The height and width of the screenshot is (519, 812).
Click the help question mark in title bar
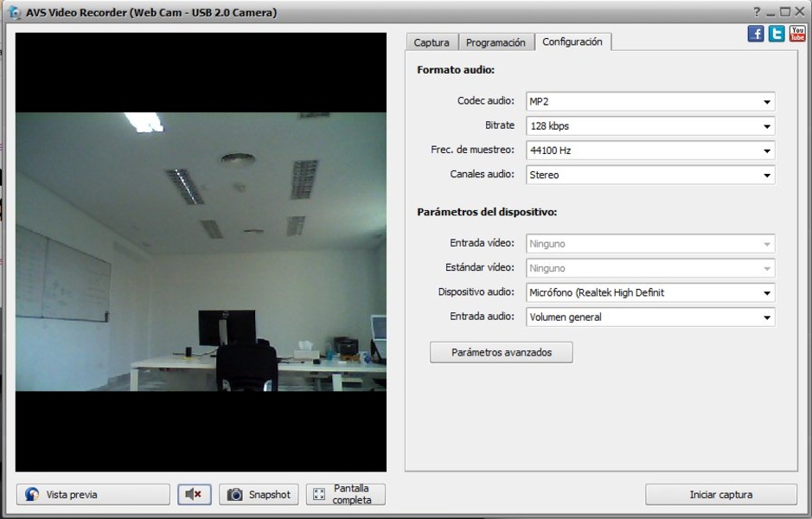pyautogui.click(x=757, y=12)
